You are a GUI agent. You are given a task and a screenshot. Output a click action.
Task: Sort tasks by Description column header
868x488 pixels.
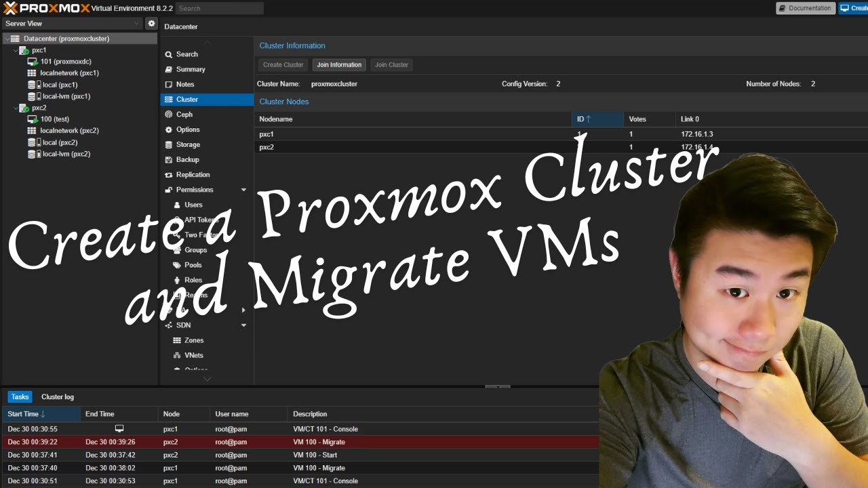tap(444, 413)
